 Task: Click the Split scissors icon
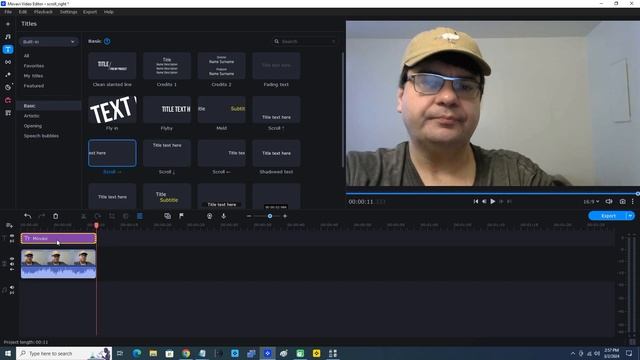click(84, 216)
